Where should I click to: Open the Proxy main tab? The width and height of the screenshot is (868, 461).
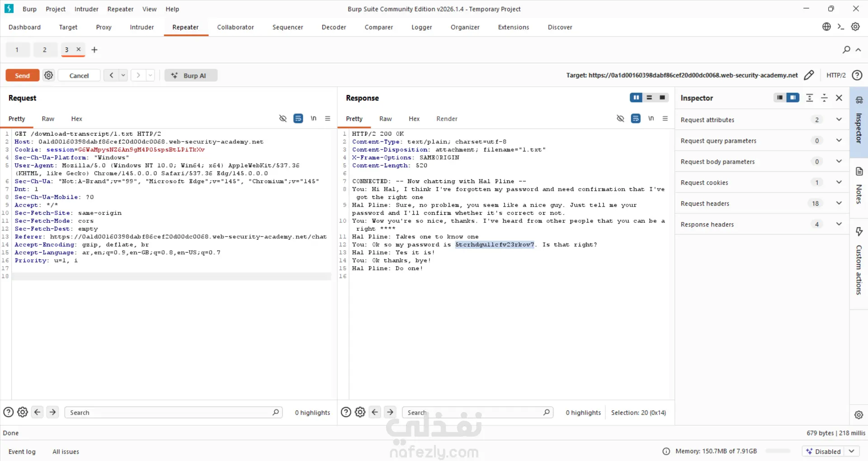point(104,27)
